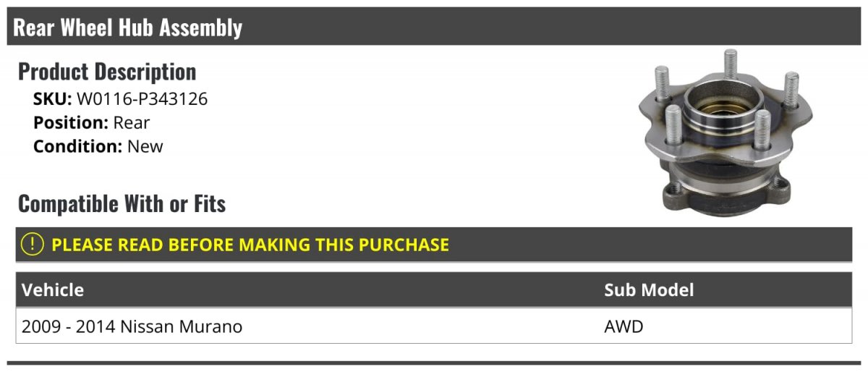
Task: Click the exclamation warning icon
Action: [x=33, y=245]
